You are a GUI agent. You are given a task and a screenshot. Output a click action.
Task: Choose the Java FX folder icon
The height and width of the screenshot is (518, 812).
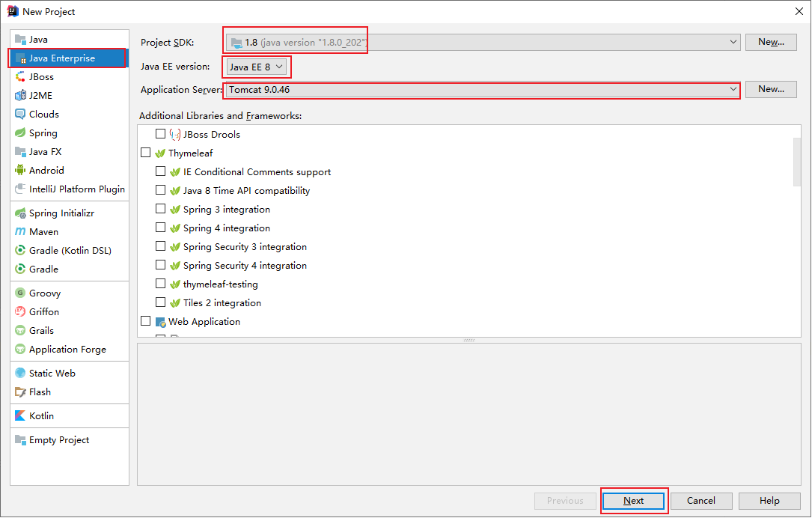point(20,151)
